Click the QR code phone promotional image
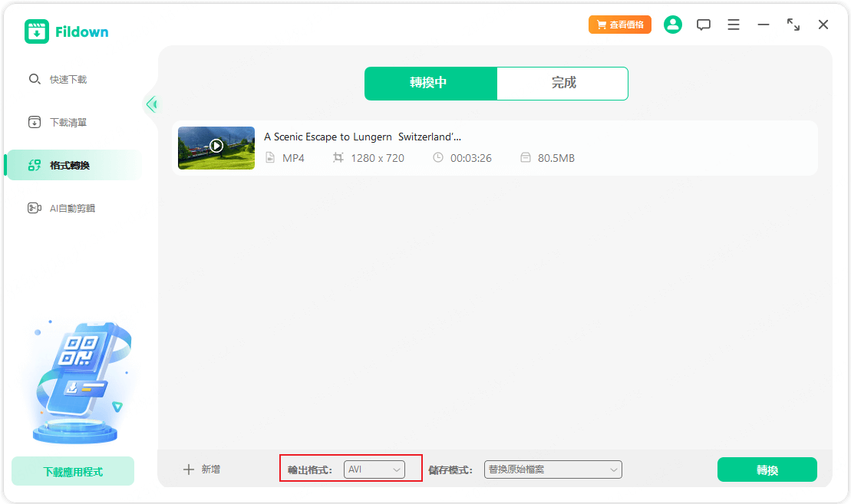This screenshot has width=851, height=504. (x=75, y=381)
